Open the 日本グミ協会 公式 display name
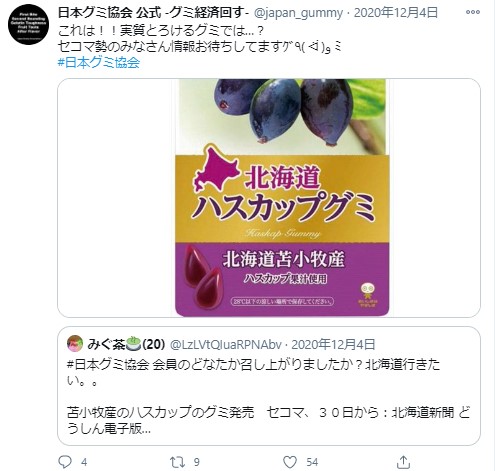495x471 pixels. pos(153,13)
